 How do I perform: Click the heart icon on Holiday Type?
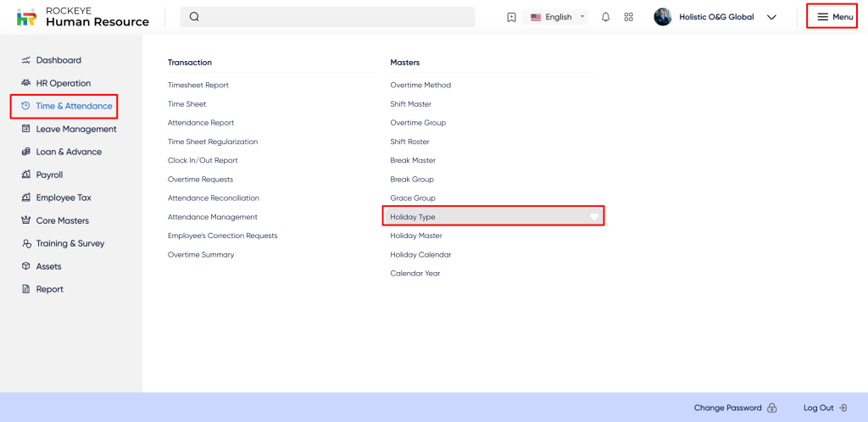pos(594,217)
